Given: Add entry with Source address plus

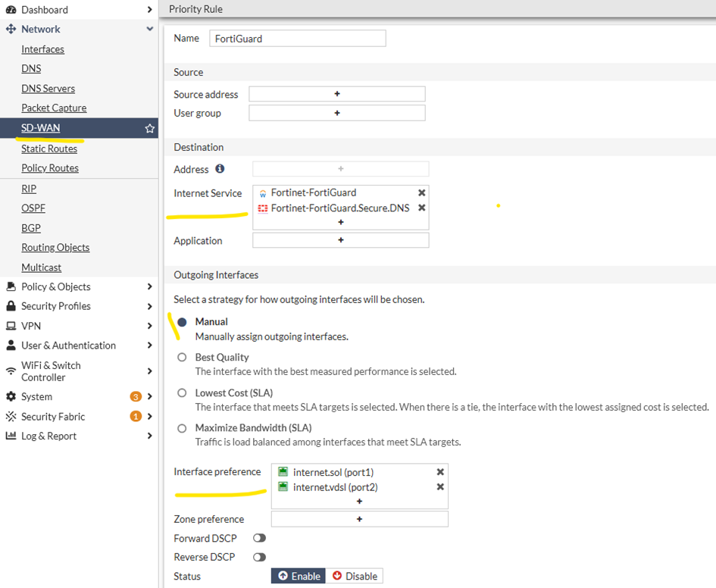Looking at the screenshot, I should point(337,94).
